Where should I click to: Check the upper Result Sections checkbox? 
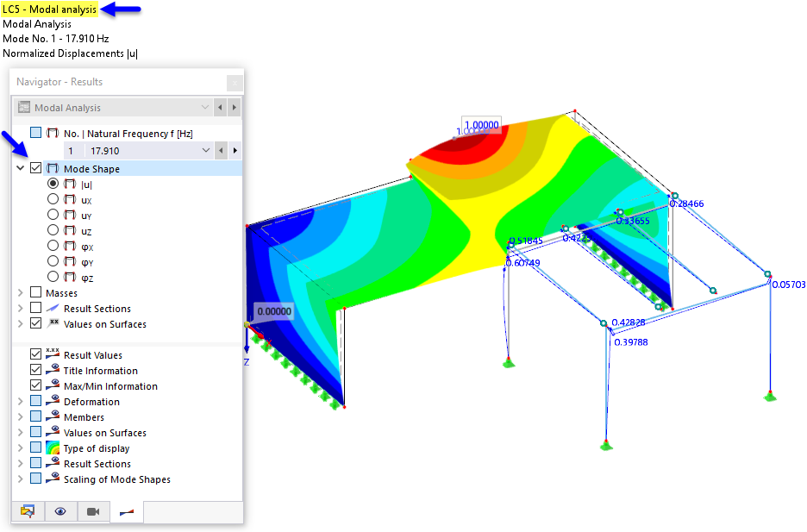click(x=35, y=308)
